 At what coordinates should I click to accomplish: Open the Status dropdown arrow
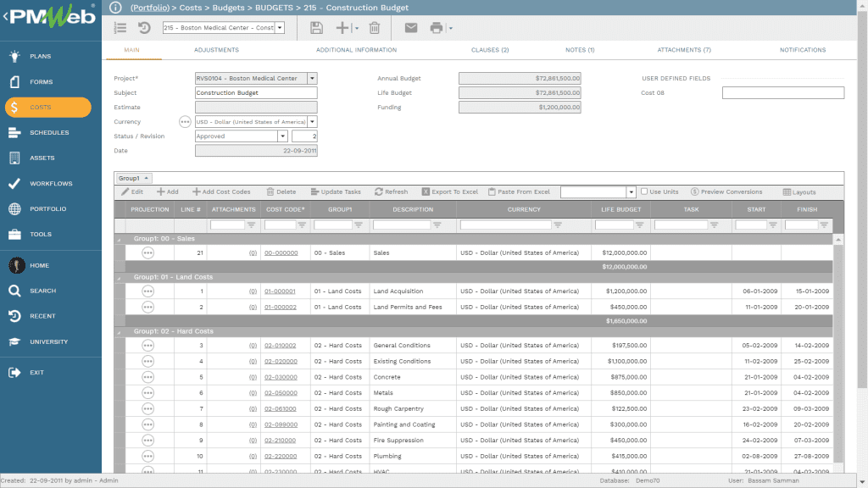coord(282,136)
